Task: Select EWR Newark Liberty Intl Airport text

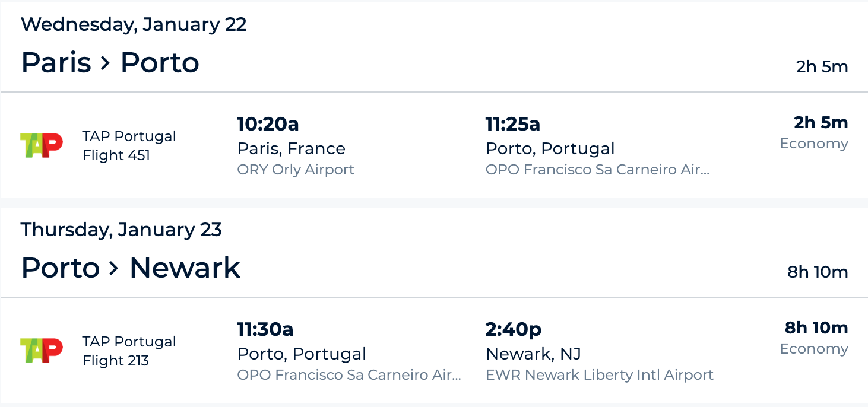Action: 600,375
